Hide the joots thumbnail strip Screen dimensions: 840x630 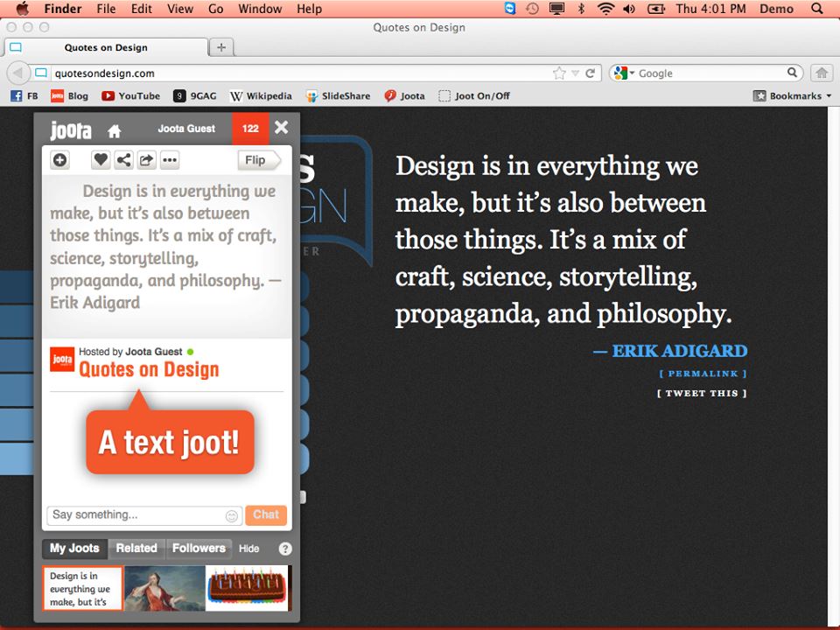[x=248, y=549]
